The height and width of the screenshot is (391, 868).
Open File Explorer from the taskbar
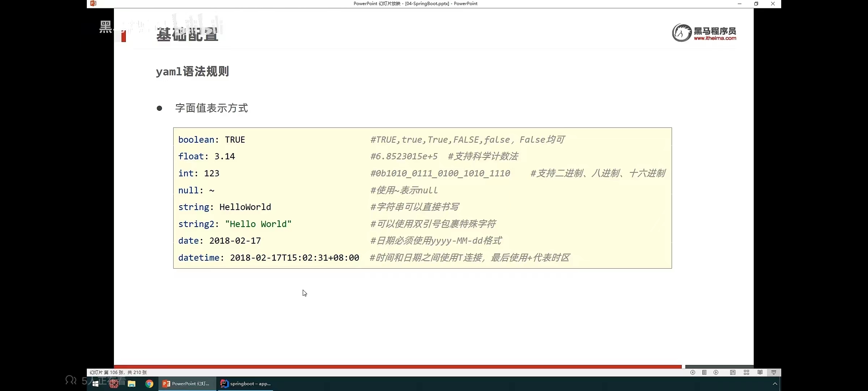click(132, 384)
